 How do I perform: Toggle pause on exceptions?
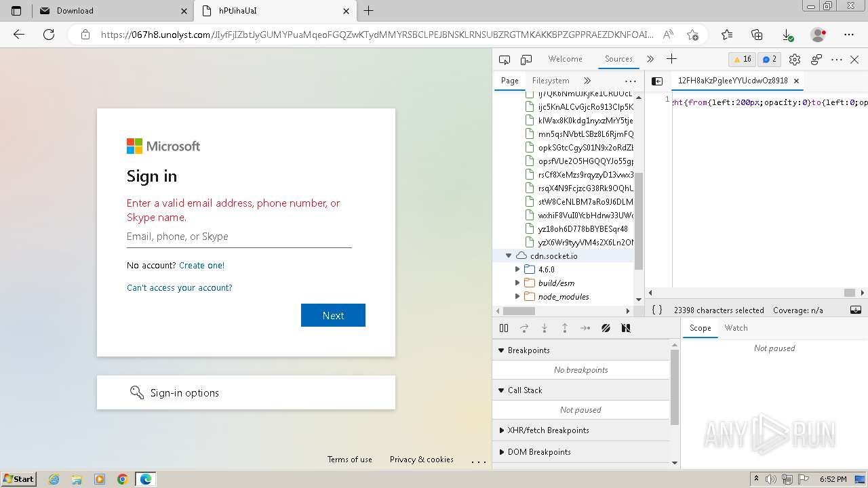click(x=626, y=328)
